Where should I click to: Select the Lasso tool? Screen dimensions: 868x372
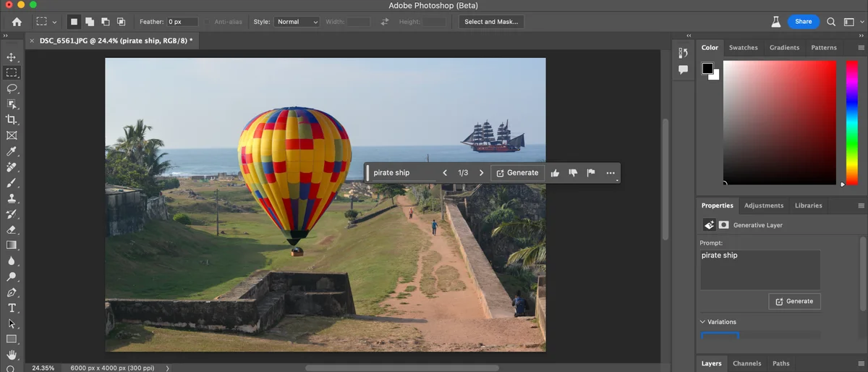pyautogui.click(x=12, y=88)
